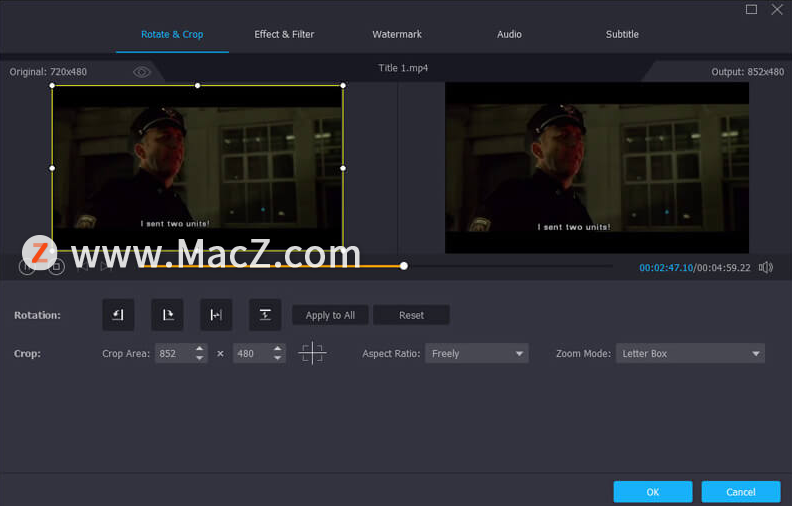Image resolution: width=792 pixels, height=506 pixels.
Task: Mute audio with the speaker icon
Action: (x=766, y=267)
